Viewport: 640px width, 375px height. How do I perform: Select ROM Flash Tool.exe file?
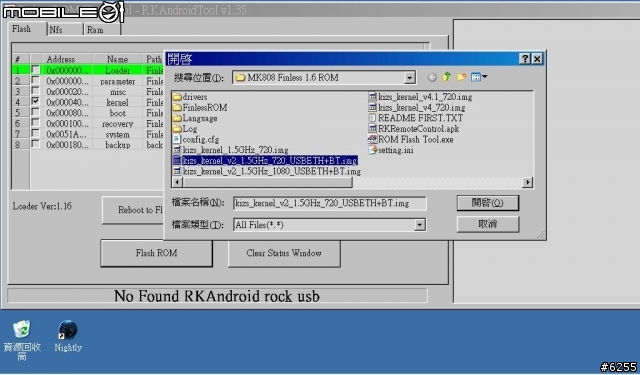[411, 139]
